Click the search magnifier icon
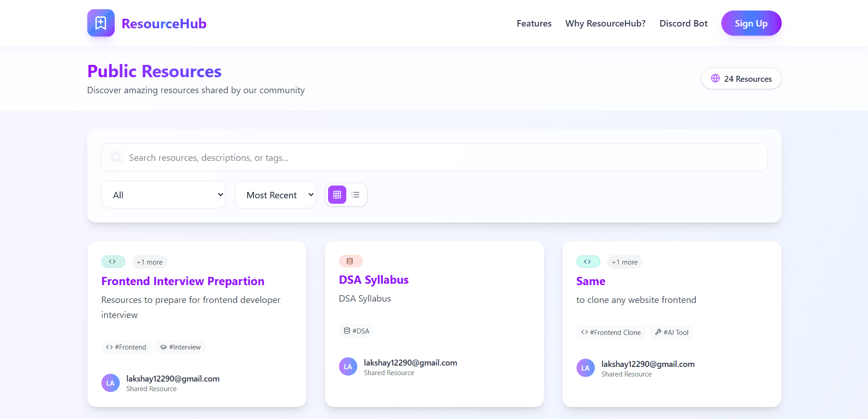 [x=116, y=157]
